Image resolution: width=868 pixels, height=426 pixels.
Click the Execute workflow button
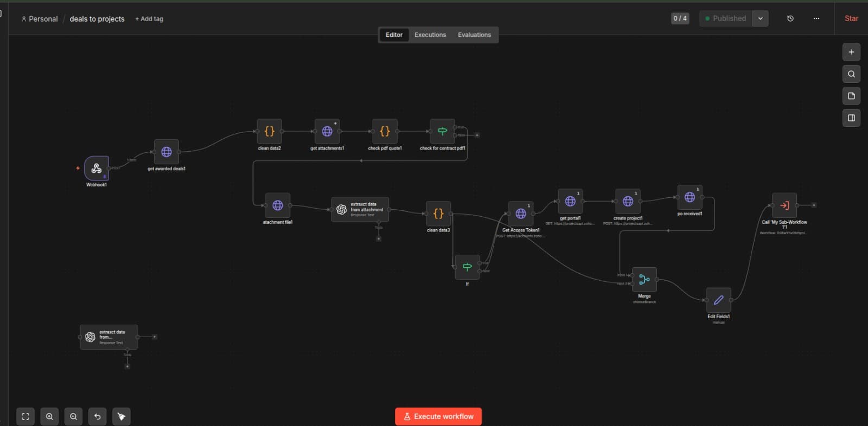tap(438, 416)
